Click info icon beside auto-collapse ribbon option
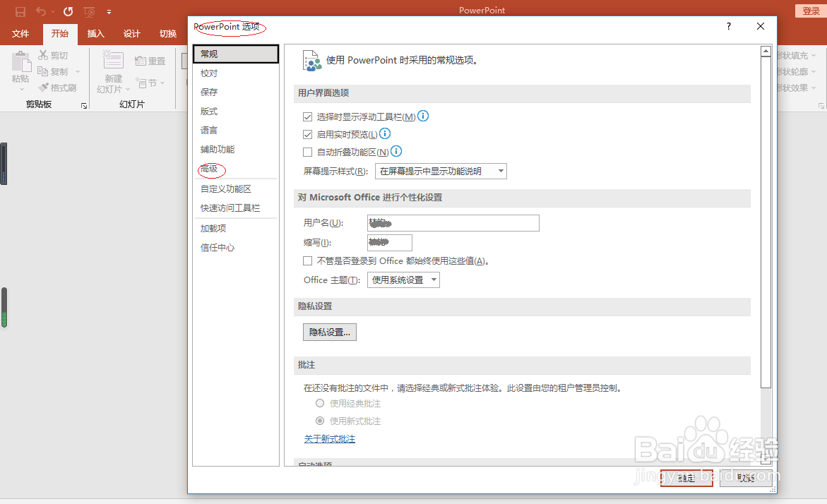The image size is (827, 504). pos(396,151)
